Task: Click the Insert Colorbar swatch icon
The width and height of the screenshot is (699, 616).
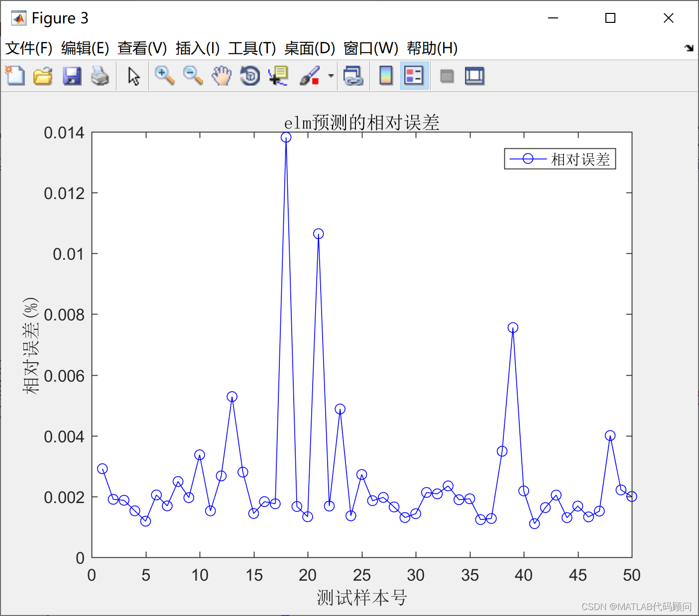Action: 386,76
